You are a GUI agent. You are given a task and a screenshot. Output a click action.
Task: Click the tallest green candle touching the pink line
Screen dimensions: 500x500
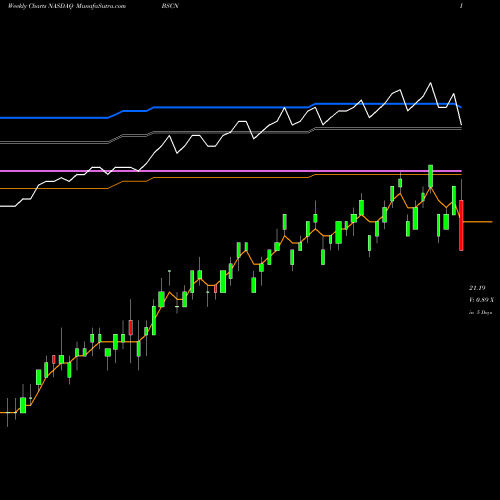[x=430, y=176]
